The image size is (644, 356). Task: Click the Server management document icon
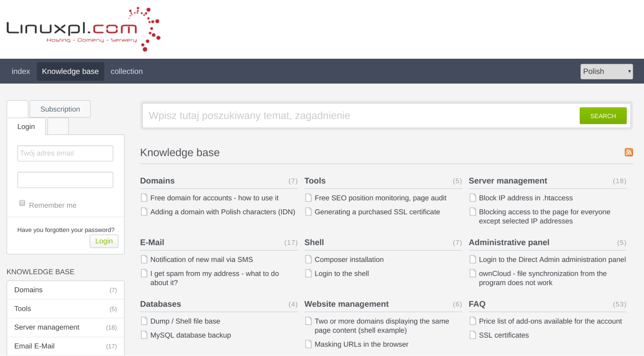point(473,198)
